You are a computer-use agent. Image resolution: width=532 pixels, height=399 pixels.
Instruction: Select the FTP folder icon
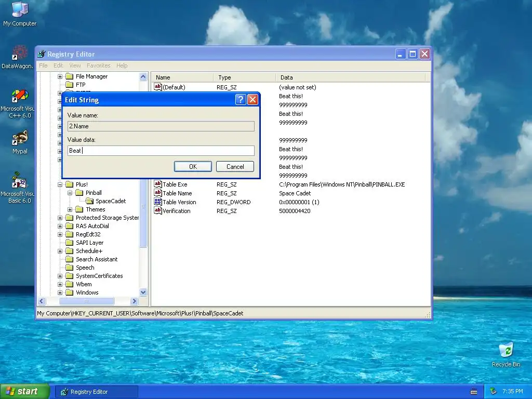coord(69,85)
